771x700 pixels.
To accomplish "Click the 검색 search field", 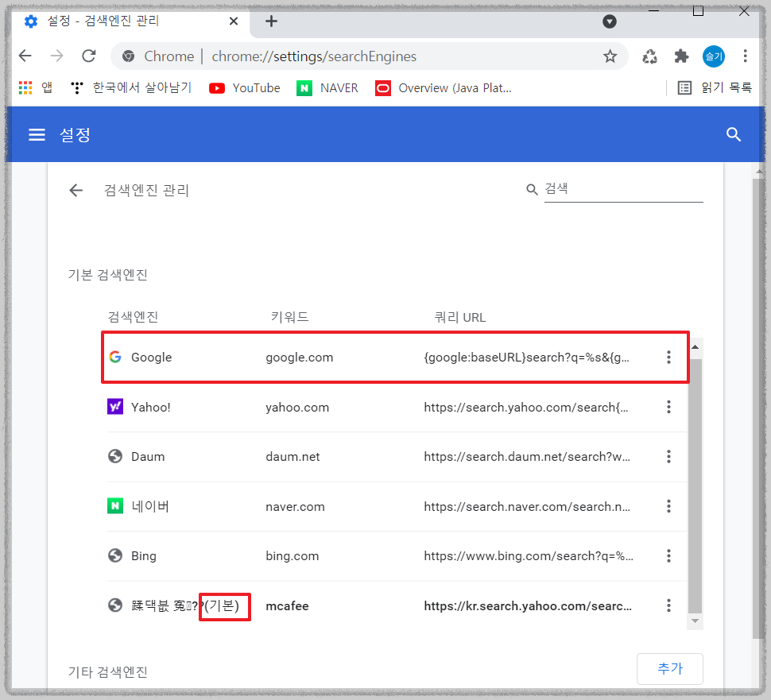I will tap(623, 189).
